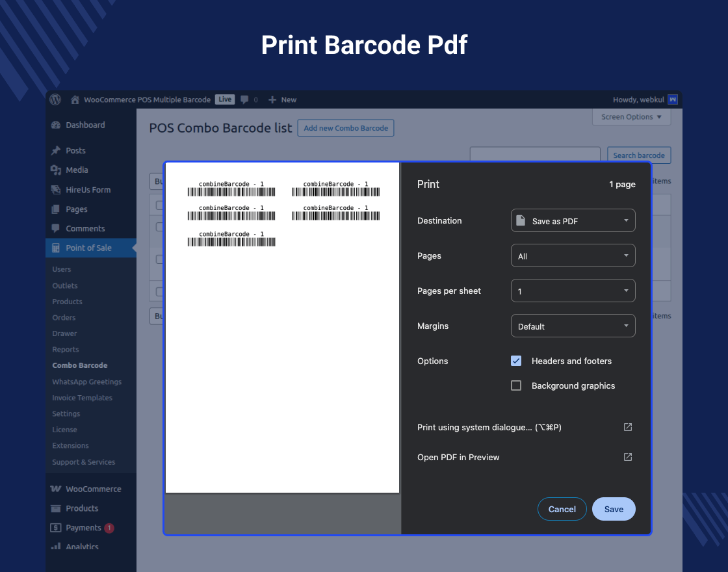Screen dimensions: 728x572
Task: Open POS Settings submenu item
Action: coord(66,413)
